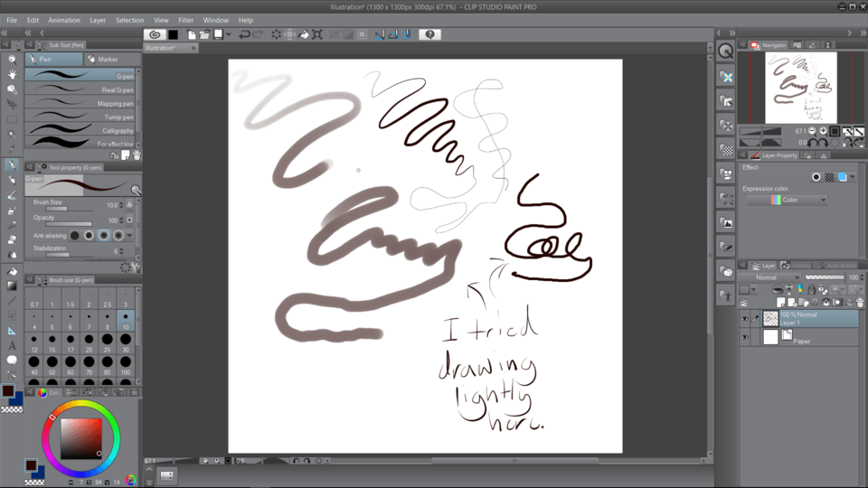Zoom in in the Navigator
Viewport: 868px width, 488px height.
[823, 131]
